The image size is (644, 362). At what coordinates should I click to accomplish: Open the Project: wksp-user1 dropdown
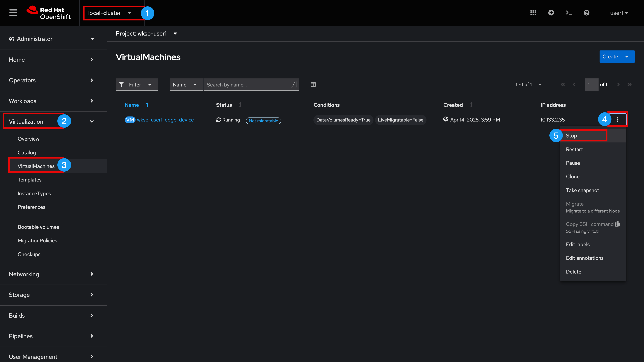tap(147, 34)
